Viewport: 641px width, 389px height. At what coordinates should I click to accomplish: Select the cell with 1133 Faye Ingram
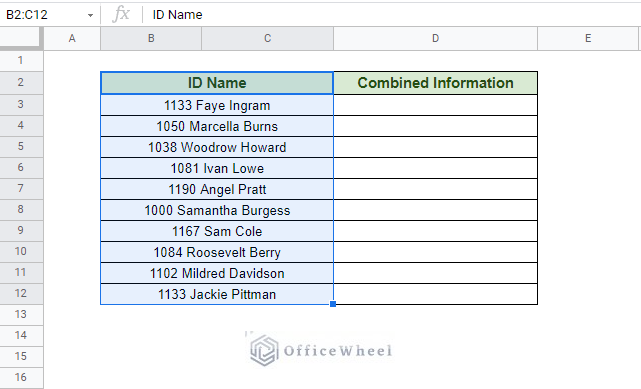217,105
